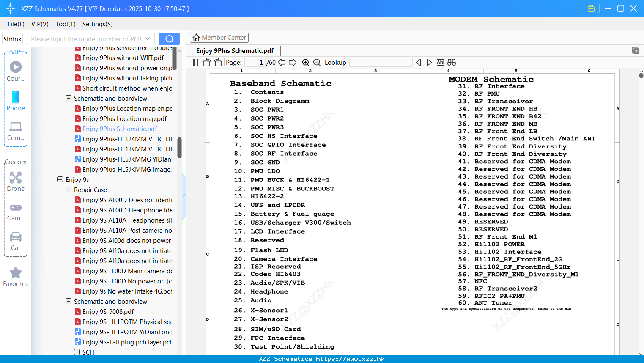Screen dimensions: 644x363
Task: Click the Shrink button
Action: [x=12, y=39]
